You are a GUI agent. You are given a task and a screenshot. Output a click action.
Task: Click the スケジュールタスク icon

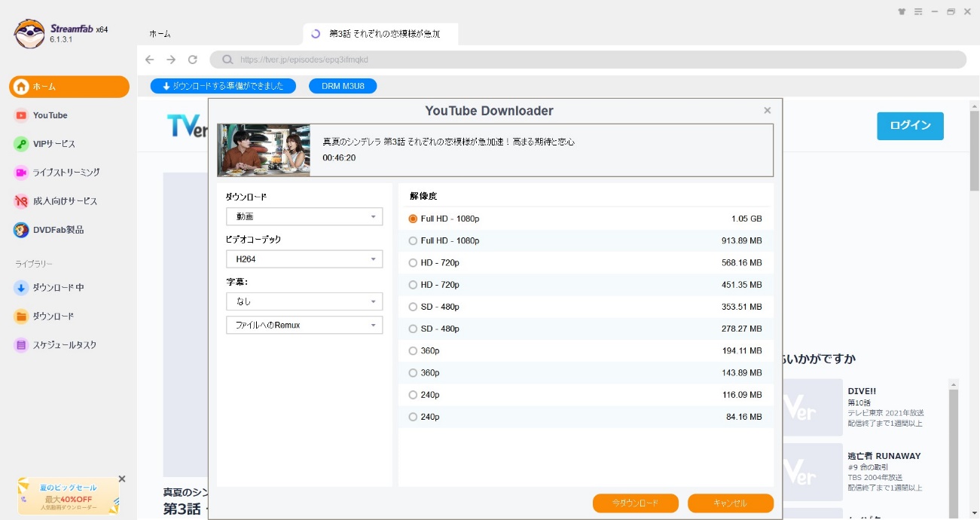(21, 344)
